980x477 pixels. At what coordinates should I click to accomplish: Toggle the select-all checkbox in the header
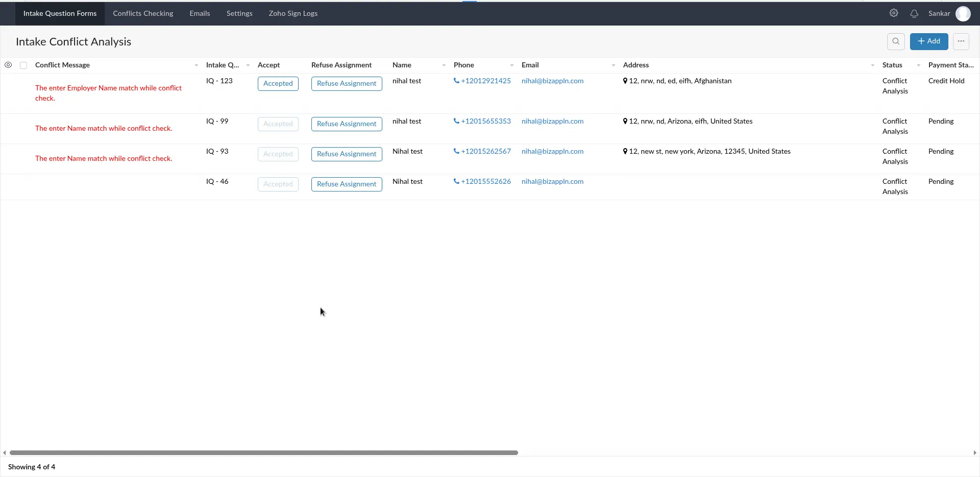(23, 65)
